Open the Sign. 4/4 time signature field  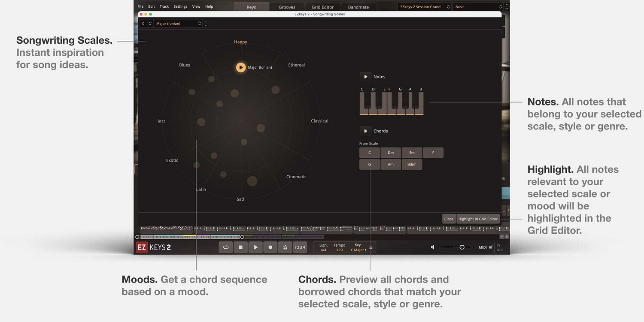(x=323, y=247)
